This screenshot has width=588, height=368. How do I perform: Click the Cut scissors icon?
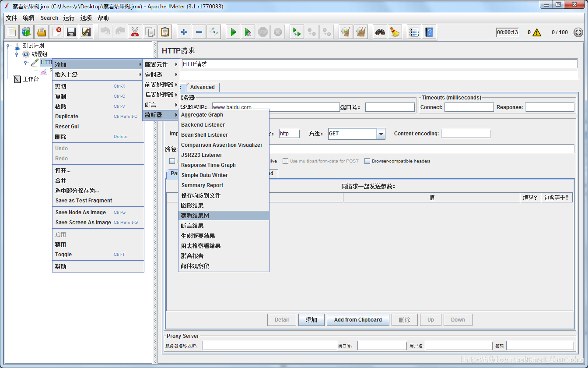click(x=135, y=32)
